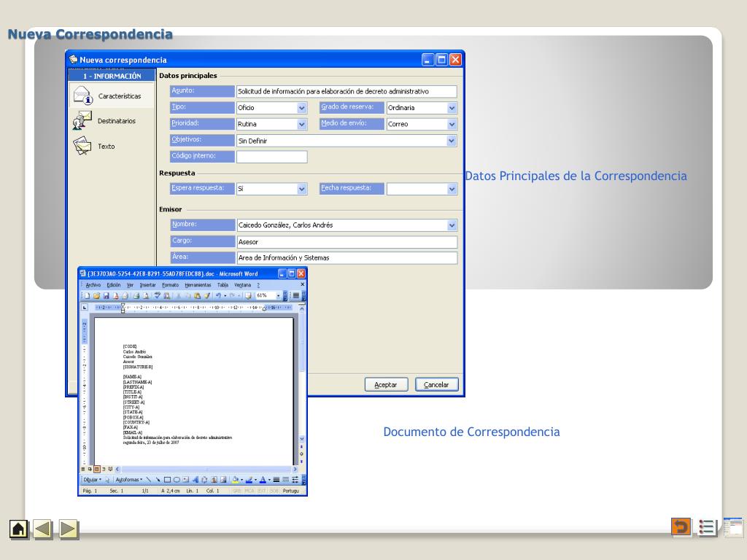Click New Document icon in Word toolbar
This screenshot has width=747, height=560.
(x=88, y=296)
